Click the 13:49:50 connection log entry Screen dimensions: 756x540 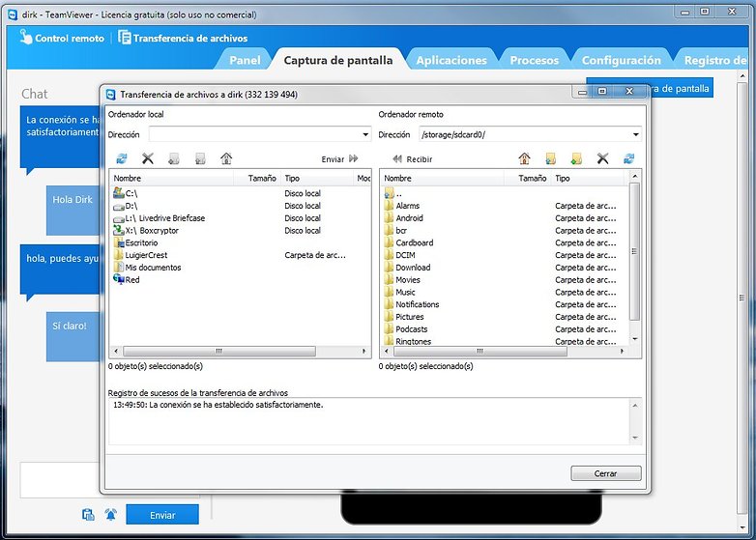218,405
